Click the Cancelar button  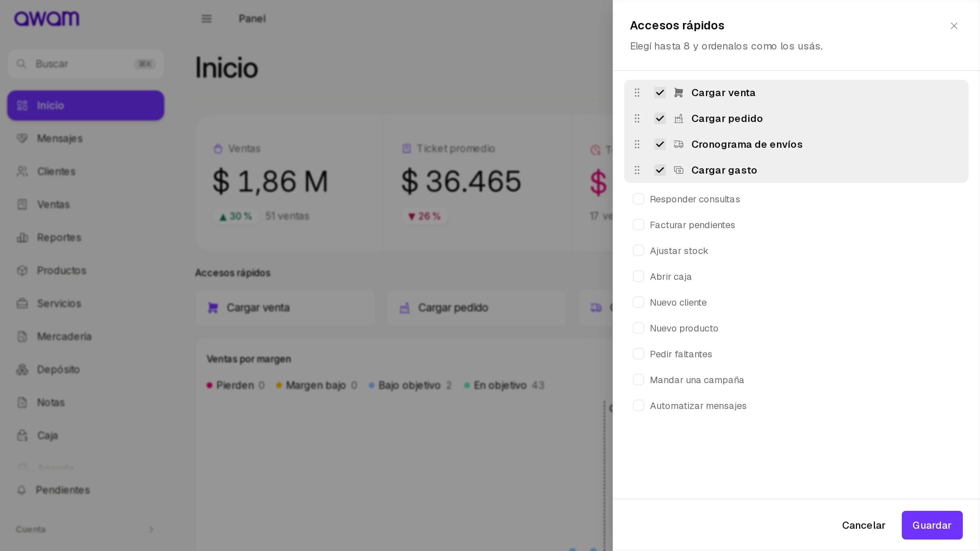point(863,525)
